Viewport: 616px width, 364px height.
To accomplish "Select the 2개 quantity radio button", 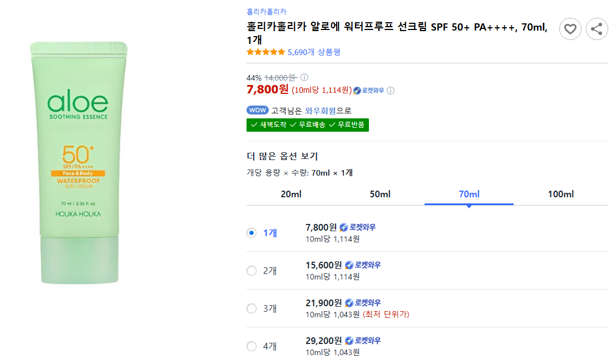I will pyautogui.click(x=252, y=271).
